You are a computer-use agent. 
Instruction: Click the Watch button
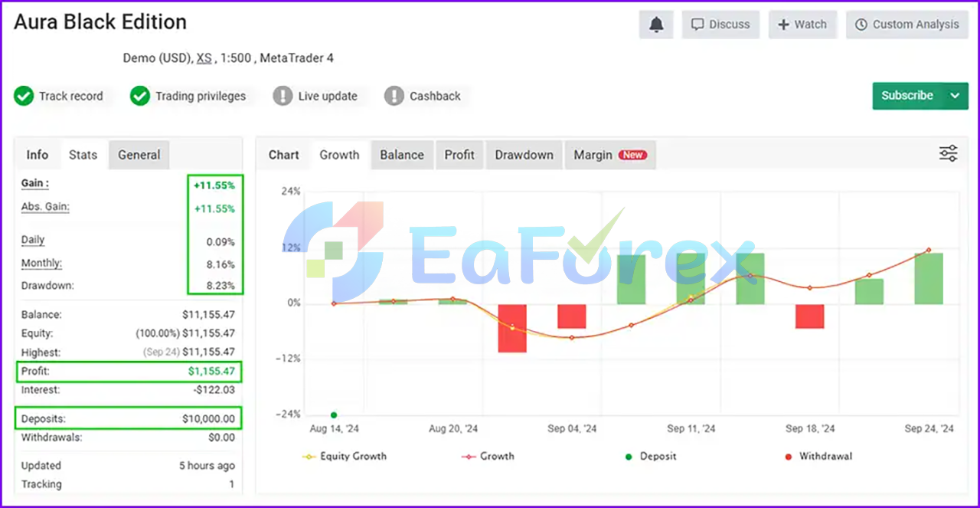pos(803,25)
